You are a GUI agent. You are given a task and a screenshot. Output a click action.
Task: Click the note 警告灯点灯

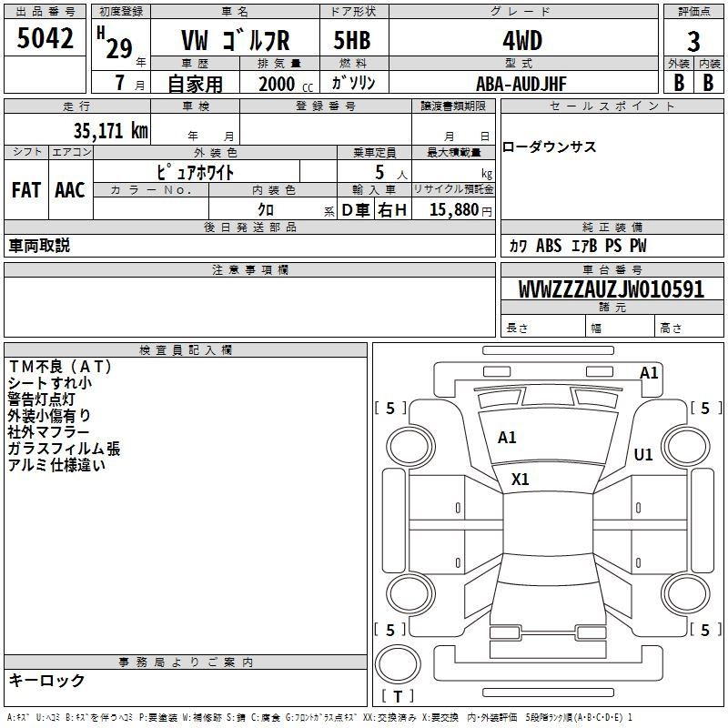(41, 399)
